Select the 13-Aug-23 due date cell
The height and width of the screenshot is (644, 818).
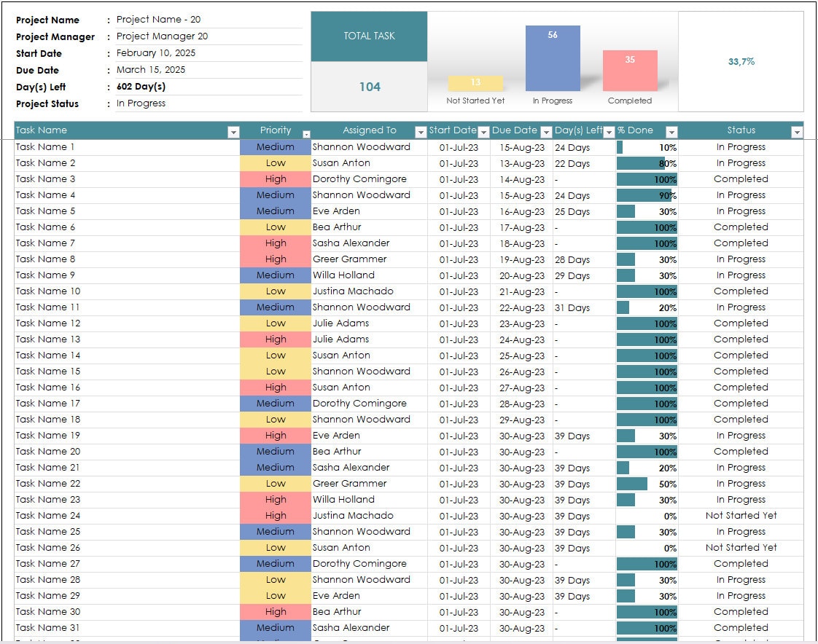[x=522, y=164]
